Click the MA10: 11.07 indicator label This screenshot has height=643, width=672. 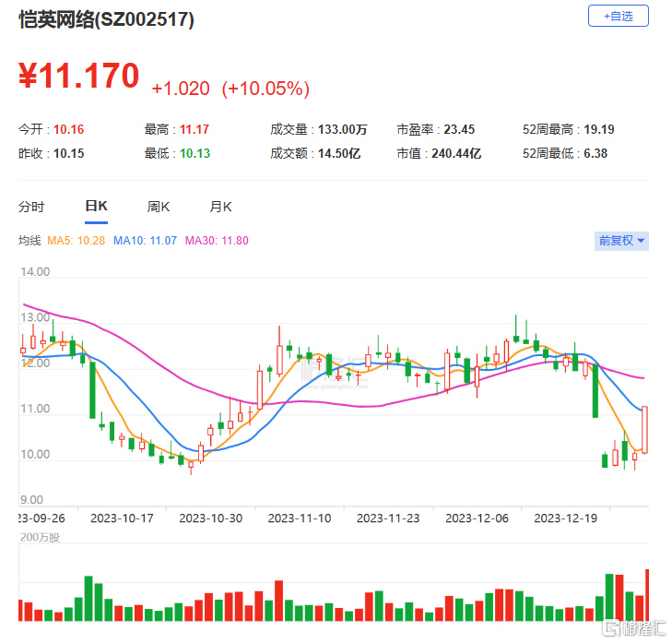(145, 241)
